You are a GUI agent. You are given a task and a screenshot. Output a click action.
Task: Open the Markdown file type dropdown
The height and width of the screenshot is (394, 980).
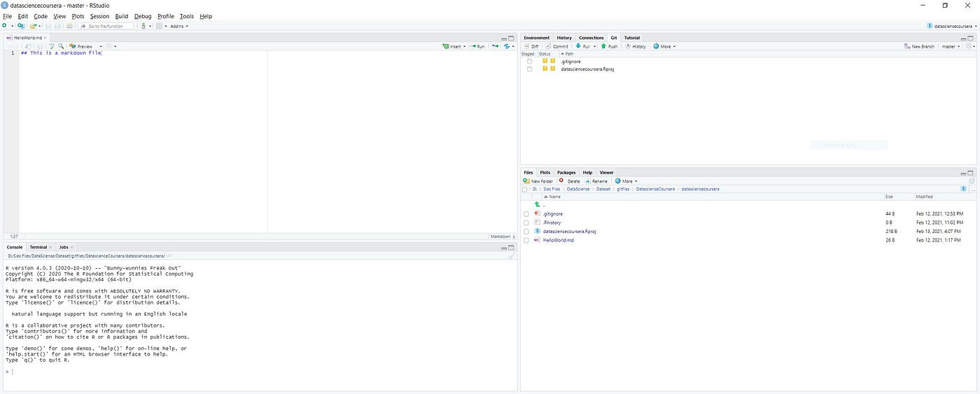tap(503, 237)
